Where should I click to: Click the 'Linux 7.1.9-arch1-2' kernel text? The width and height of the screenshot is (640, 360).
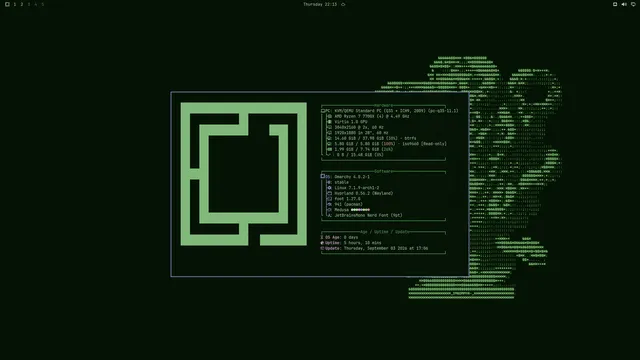[357, 188]
